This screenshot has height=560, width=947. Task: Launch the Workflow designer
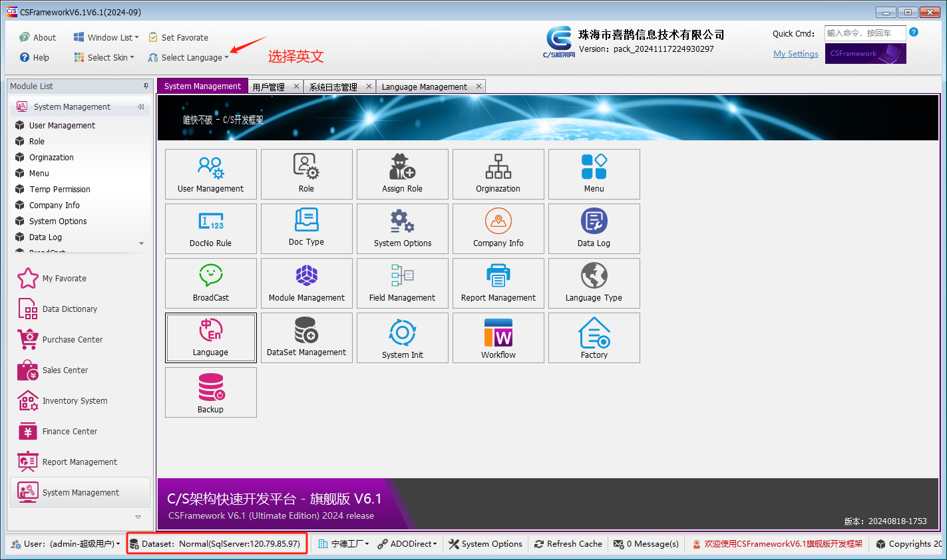tap(498, 338)
